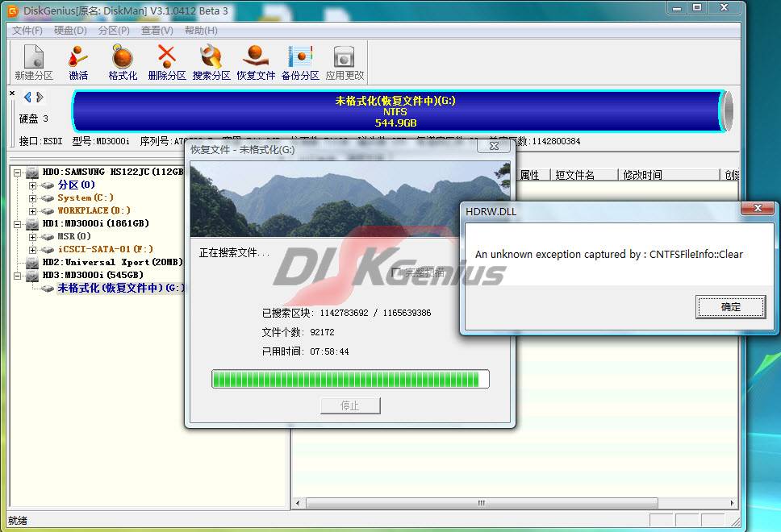Open the 硬盘(D) menu
Screen dimensions: 781x532
click(70, 31)
